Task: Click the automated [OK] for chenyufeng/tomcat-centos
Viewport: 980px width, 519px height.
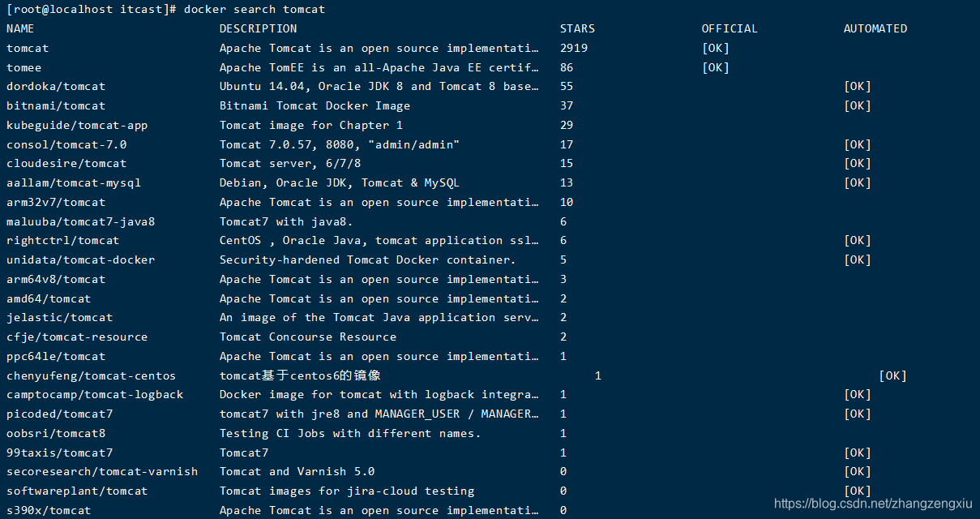Action: click(892, 375)
